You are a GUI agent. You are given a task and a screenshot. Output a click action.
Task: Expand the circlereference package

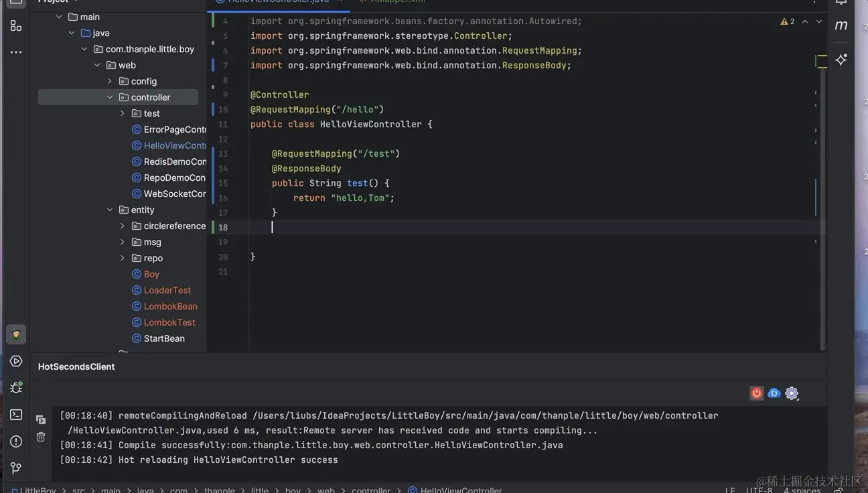(123, 226)
